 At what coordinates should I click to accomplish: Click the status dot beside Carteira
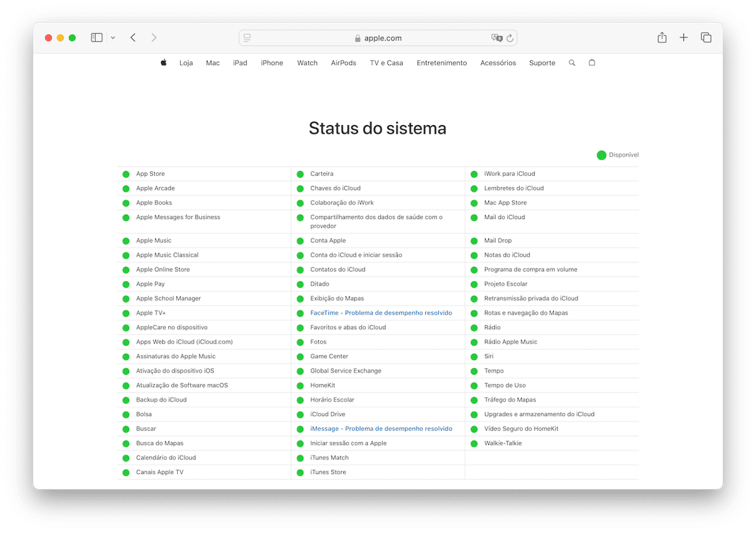coord(300,174)
